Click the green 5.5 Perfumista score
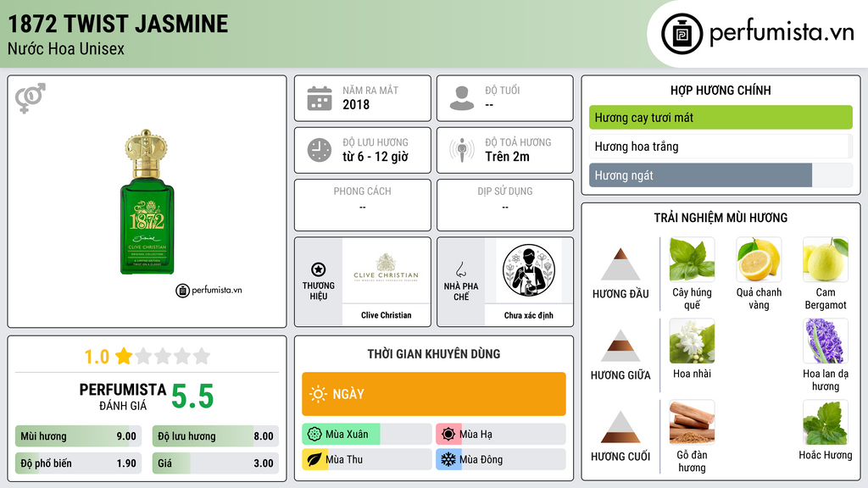The width and height of the screenshot is (868, 488). tap(192, 396)
